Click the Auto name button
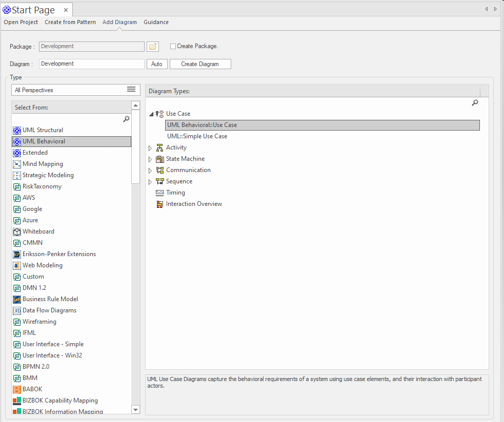The width and height of the screenshot is (504, 422). click(x=157, y=64)
